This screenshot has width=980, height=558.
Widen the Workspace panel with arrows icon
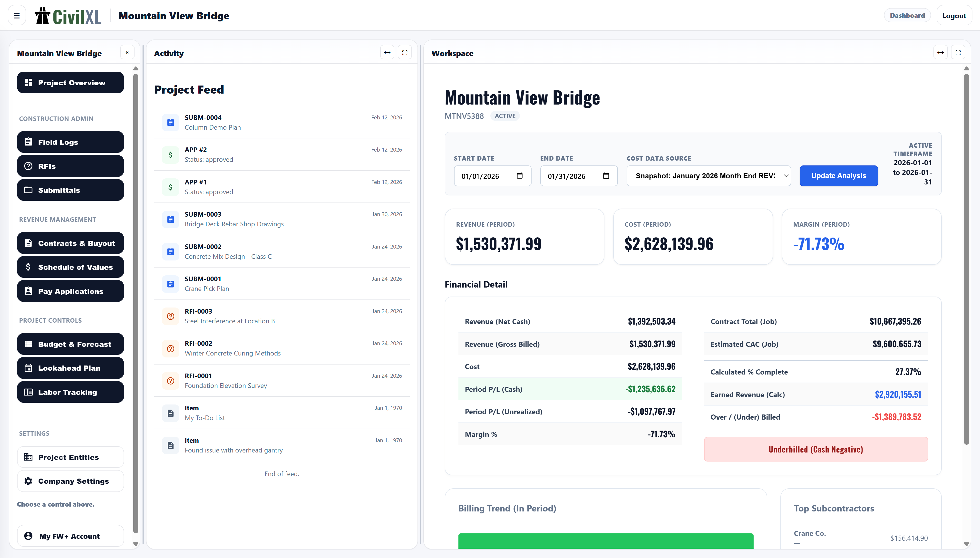pyautogui.click(x=940, y=52)
